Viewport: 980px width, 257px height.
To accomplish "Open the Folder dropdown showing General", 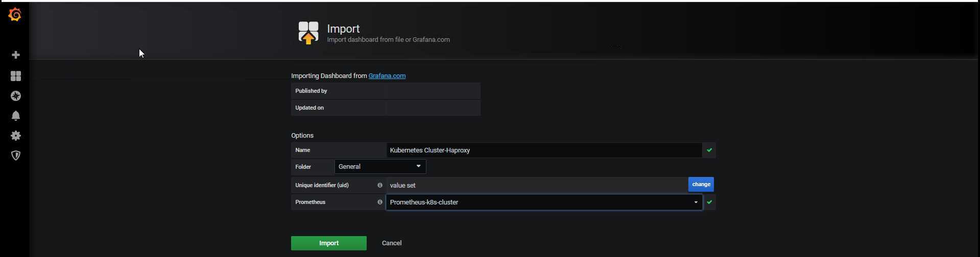I will point(380,167).
